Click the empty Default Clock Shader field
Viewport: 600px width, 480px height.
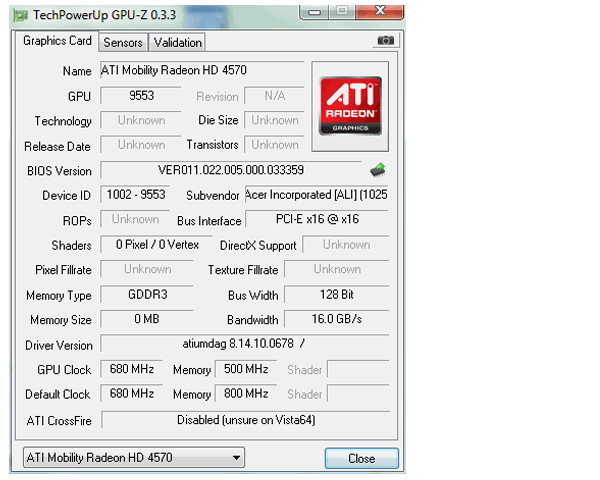358,393
